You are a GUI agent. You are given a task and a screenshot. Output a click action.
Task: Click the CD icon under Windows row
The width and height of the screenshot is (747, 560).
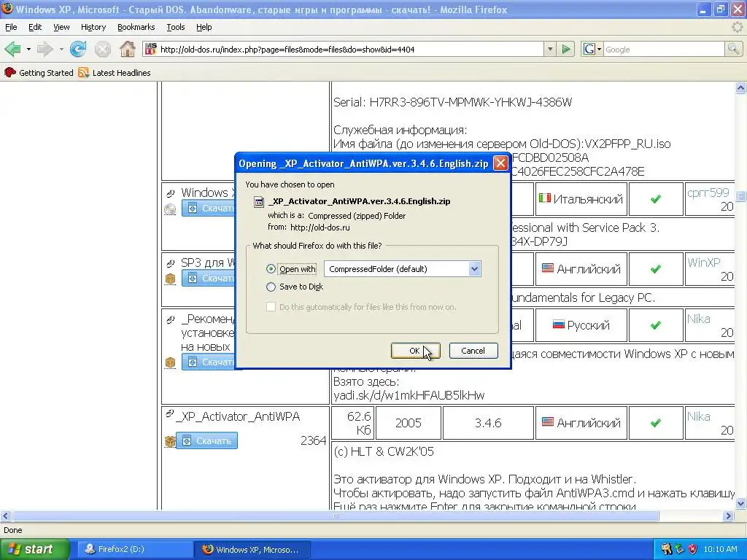pos(170,209)
